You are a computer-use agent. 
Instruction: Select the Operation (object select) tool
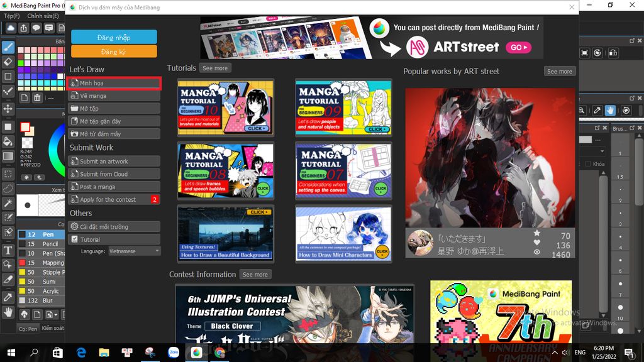click(8, 265)
